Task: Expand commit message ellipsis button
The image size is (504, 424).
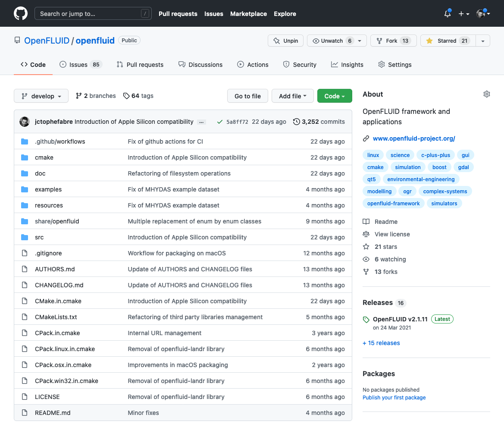Action: [x=201, y=122]
